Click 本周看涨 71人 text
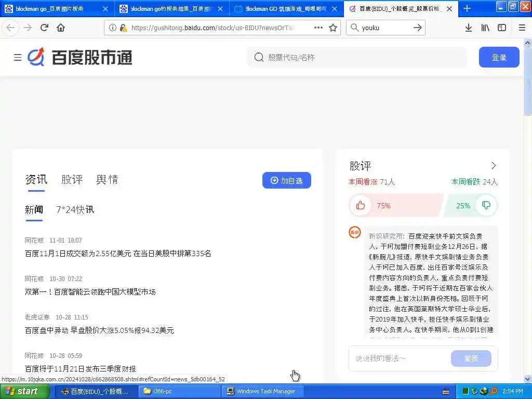 click(372, 182)
